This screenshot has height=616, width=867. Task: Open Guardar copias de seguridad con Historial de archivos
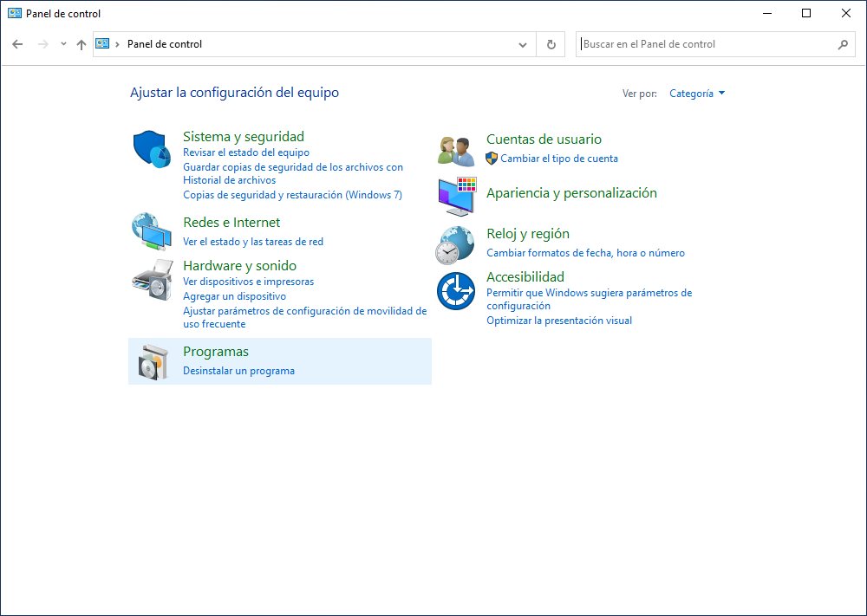[x=293, y=173]
